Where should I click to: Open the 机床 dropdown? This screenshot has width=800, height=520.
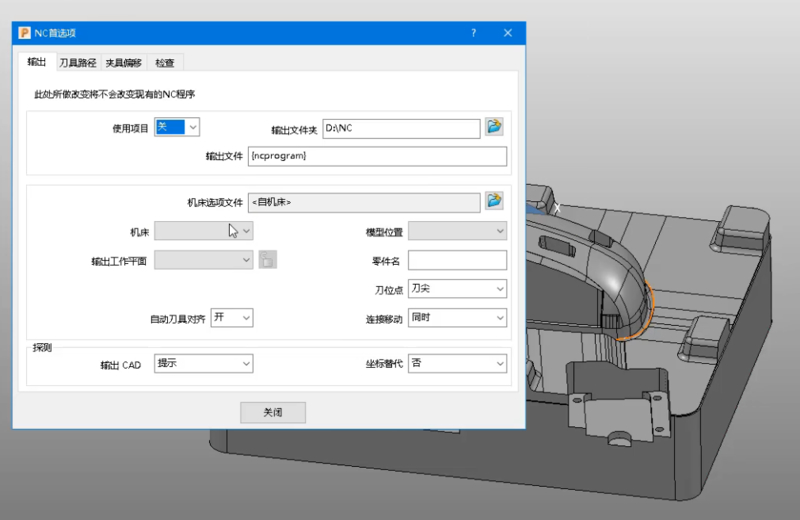[204, 231]
